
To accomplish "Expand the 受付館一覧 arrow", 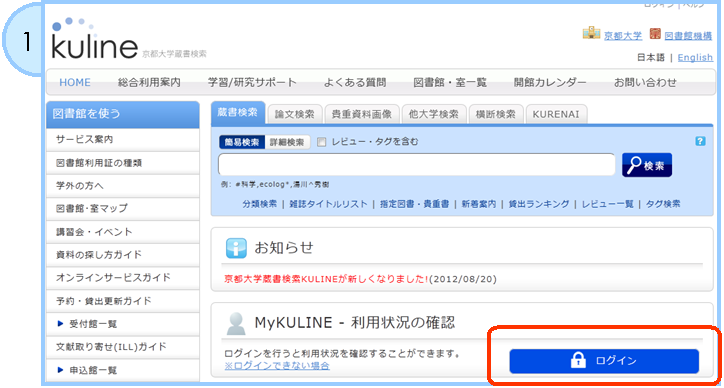I will tap(60, 324).
